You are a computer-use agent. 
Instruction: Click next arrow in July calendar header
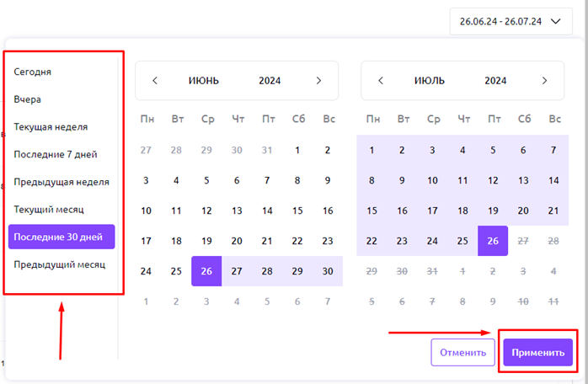(x=544, y=81)
